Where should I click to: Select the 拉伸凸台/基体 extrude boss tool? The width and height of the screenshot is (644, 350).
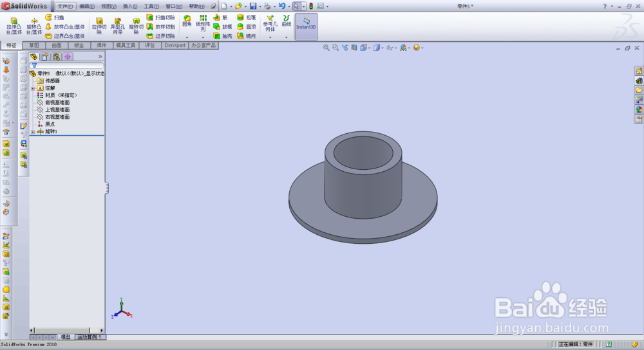14,26
